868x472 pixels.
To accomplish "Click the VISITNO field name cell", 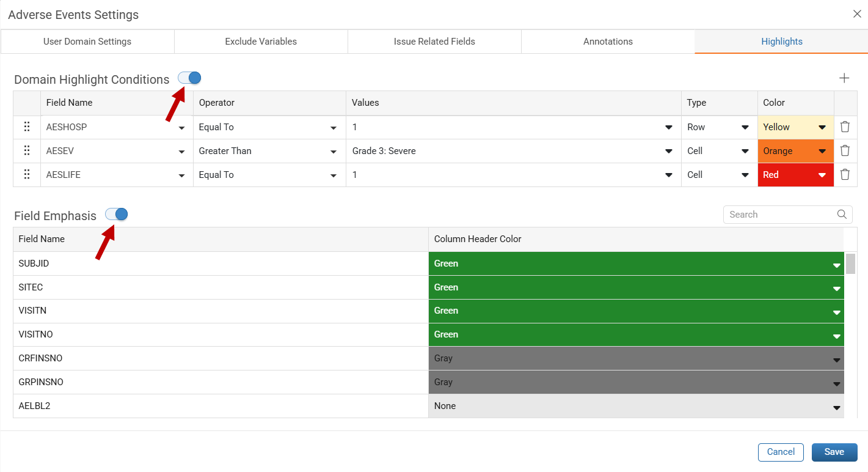I will click(221, 334).
